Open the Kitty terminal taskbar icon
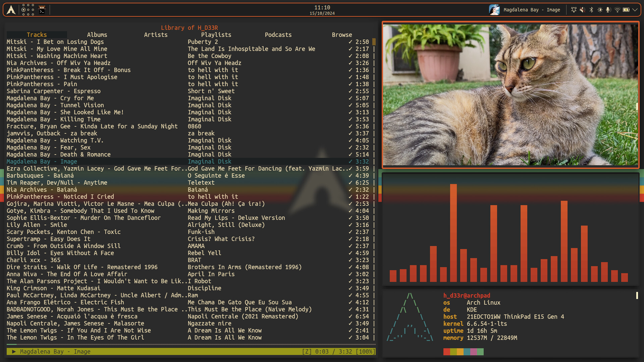This screenshot has height=362, width=644. 42,10
